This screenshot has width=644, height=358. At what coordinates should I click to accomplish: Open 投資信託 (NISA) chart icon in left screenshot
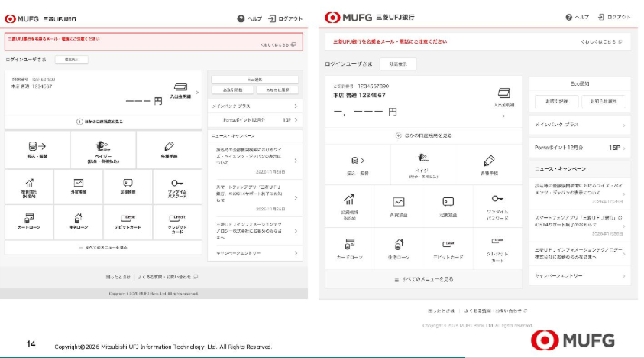[x=29, y=182]
